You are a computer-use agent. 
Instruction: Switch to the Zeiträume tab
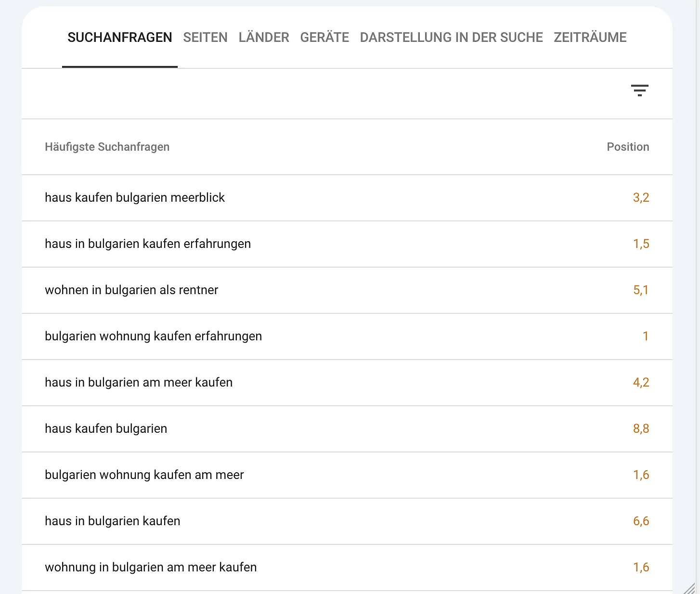click(x=590, y=38)
